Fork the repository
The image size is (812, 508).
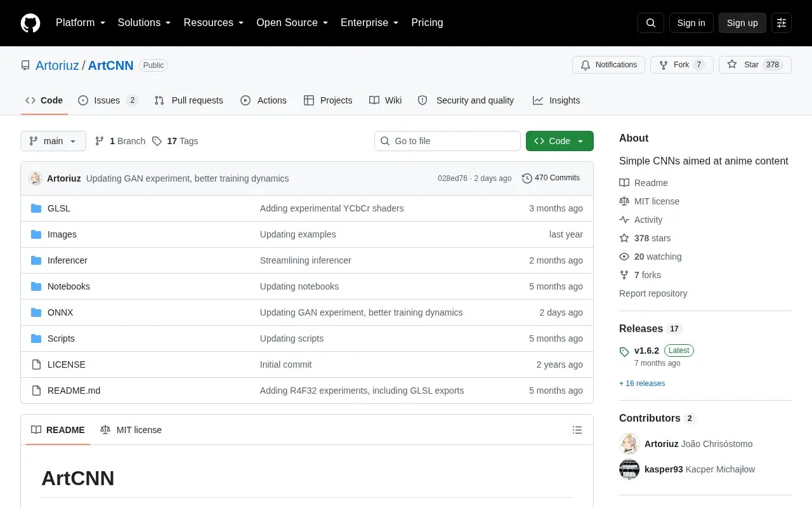(x=682, y=65)
